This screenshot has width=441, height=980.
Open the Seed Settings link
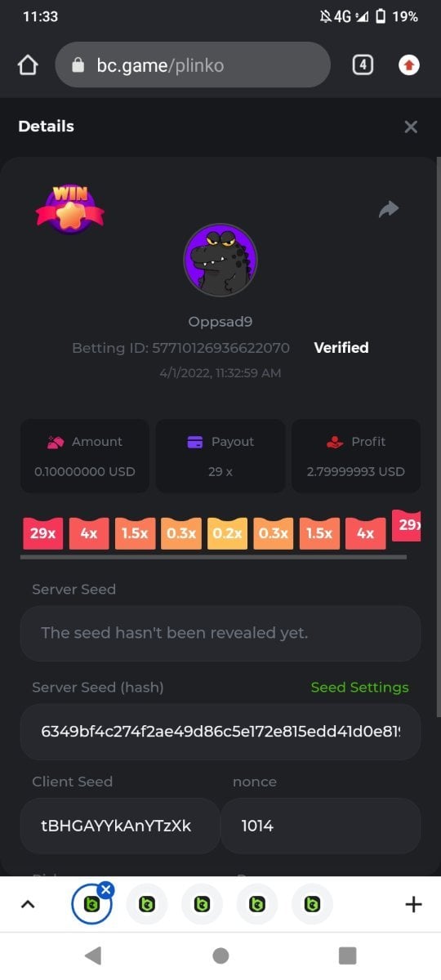359,688
